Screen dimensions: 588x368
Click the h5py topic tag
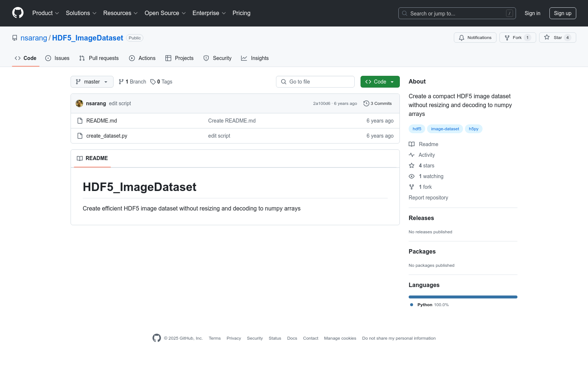click(x=473, y=129)
